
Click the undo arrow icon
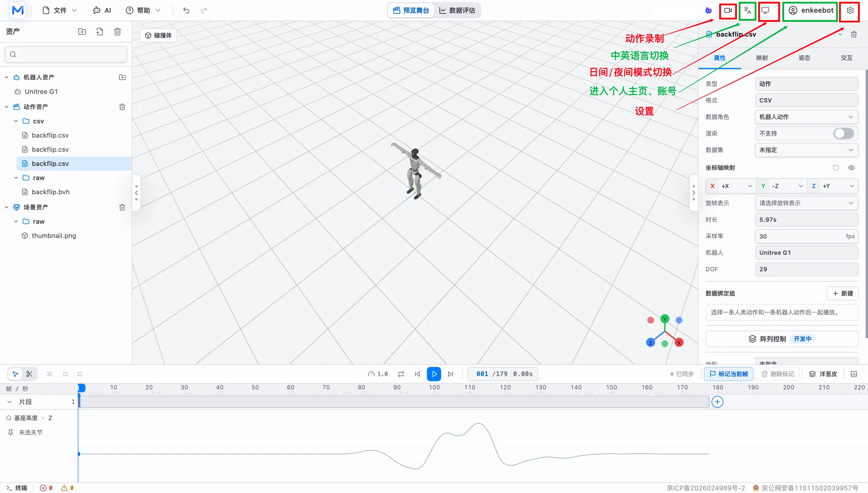coord(186,11)
